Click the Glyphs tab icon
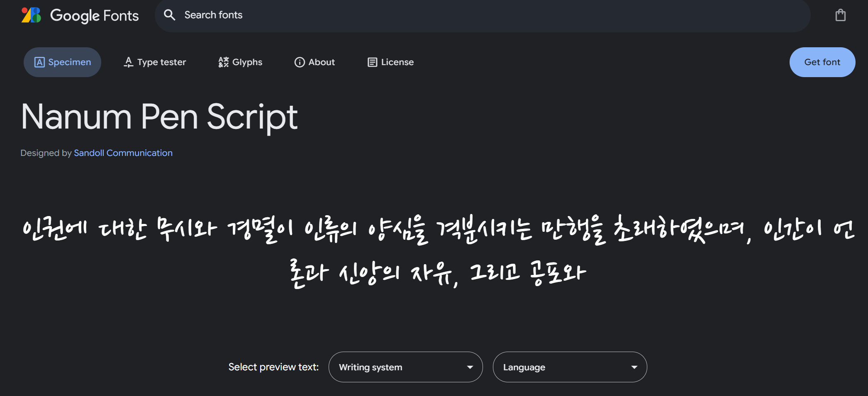The image size is (868, 396). coord(224,62)
